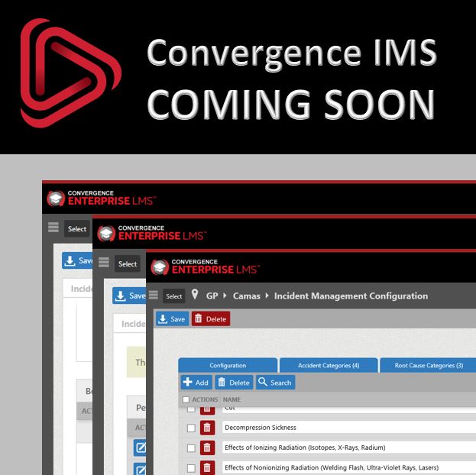
Task: Click trash icon on the partially hidden Cut row
Action: pyautogui.click(x=207, y=411)
